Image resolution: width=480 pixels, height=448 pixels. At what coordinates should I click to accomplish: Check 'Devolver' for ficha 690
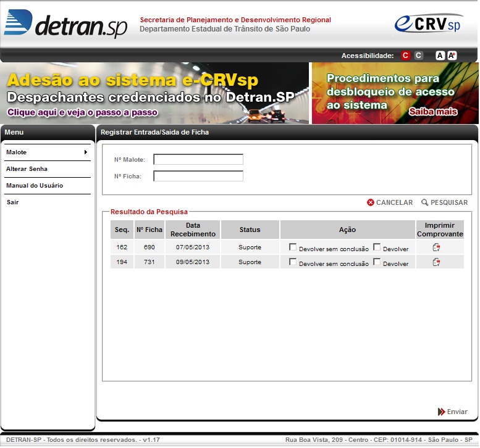[x=377, y=247]
